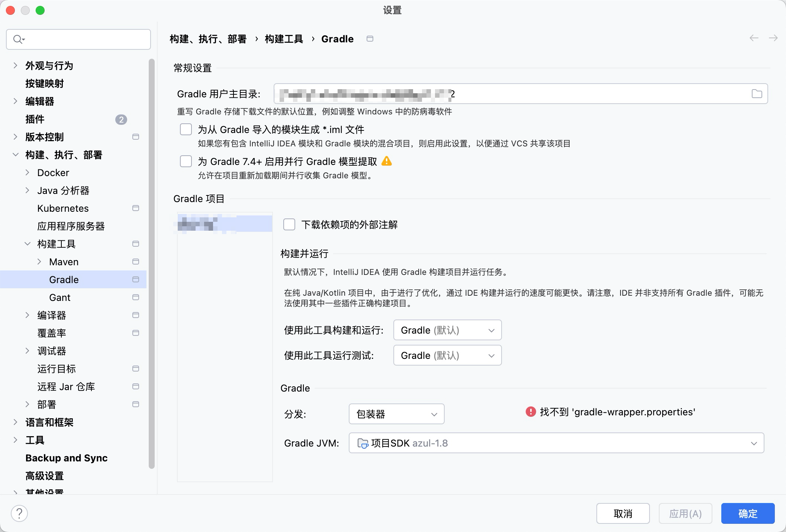Click the forward navigation arrow
786x532 pixels.
(773, 38)
